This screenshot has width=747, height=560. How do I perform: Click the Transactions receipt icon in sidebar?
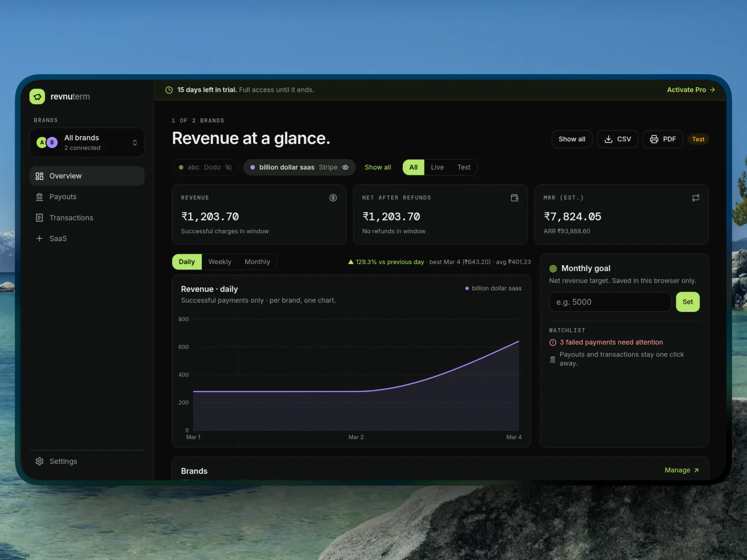pyautogui.click(x=39, y=218)
